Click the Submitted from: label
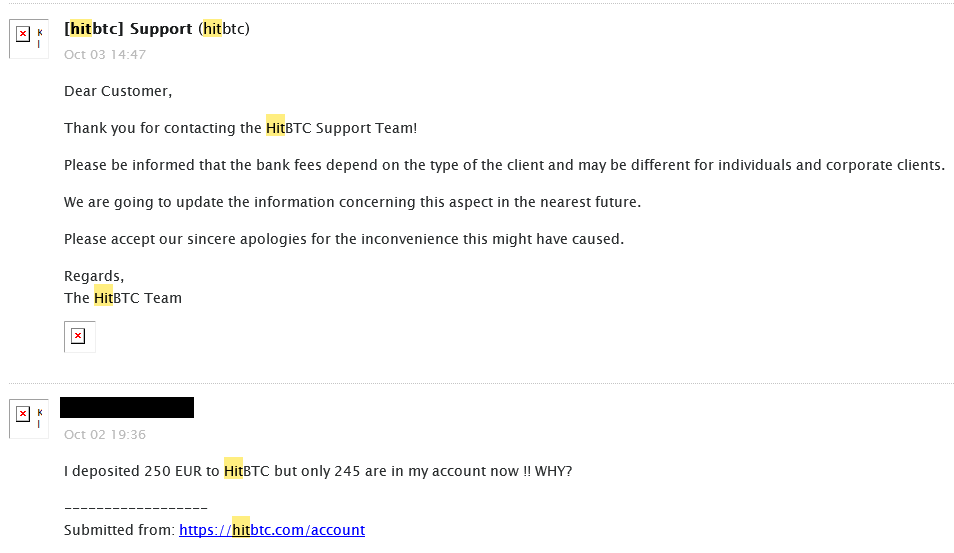 (120, 530)
